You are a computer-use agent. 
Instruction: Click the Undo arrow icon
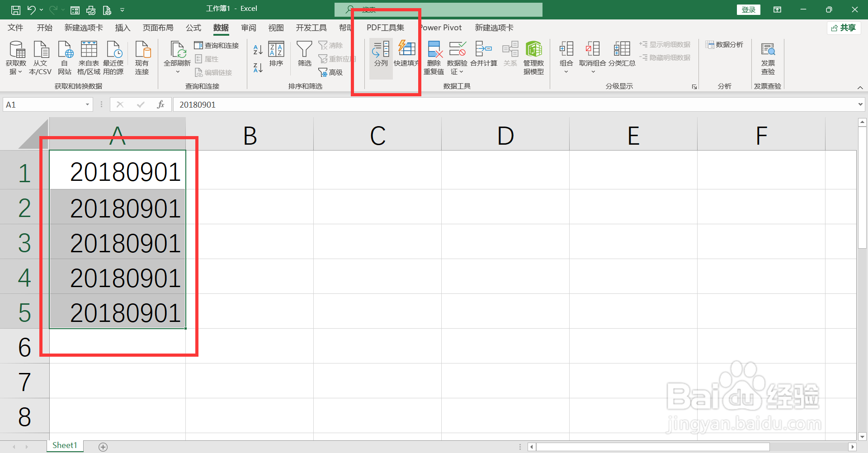point(31,9)
